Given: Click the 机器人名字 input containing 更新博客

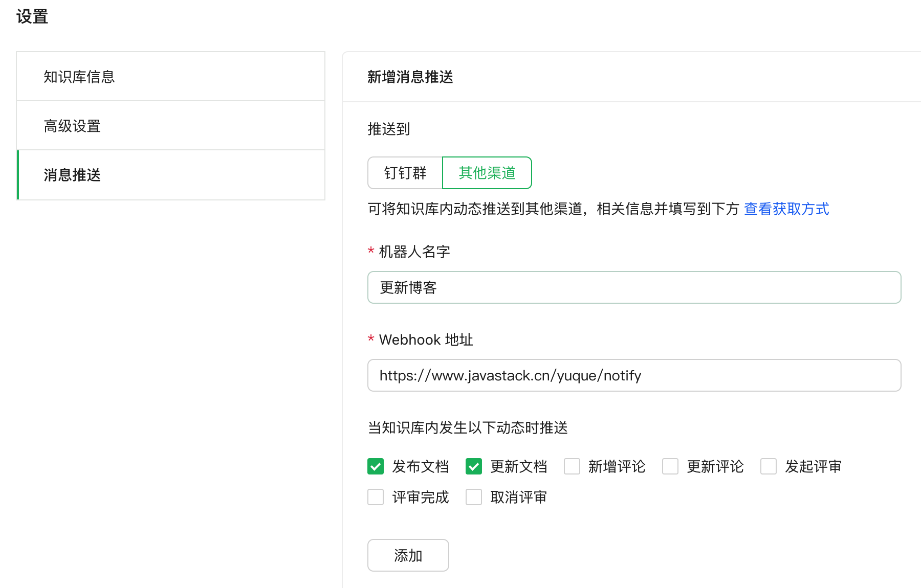Looking at the screenshot, I should click(x=633, y=287).
